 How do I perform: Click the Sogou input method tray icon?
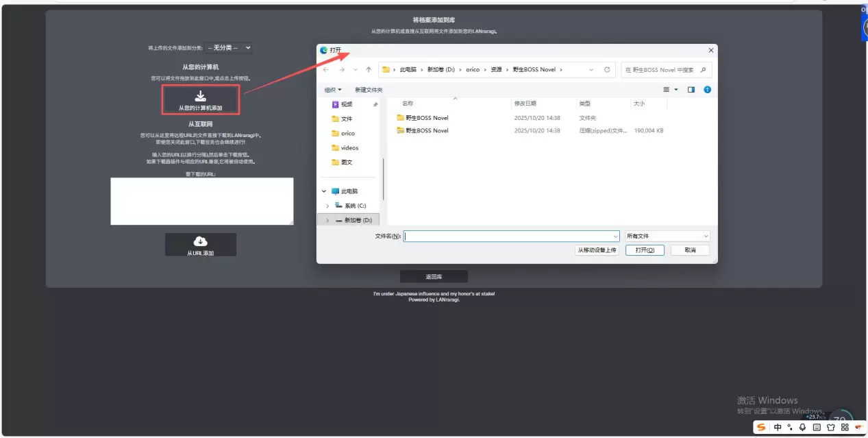pos(760,428)
